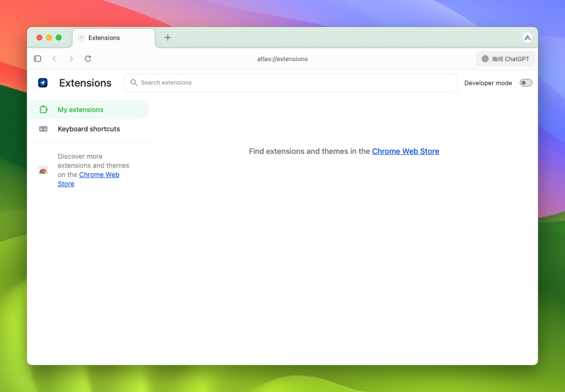Reload the extensions page

click(88, 59)
